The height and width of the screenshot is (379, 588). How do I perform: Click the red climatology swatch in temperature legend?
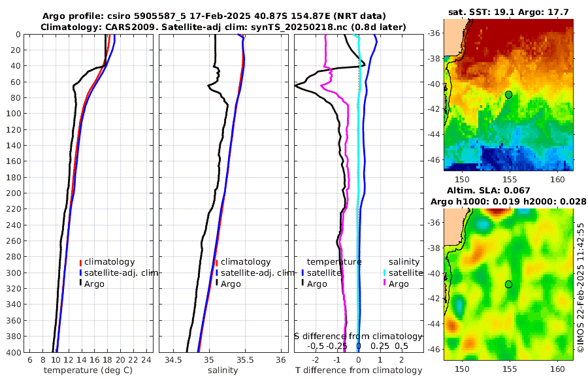[x=80, y=262]
